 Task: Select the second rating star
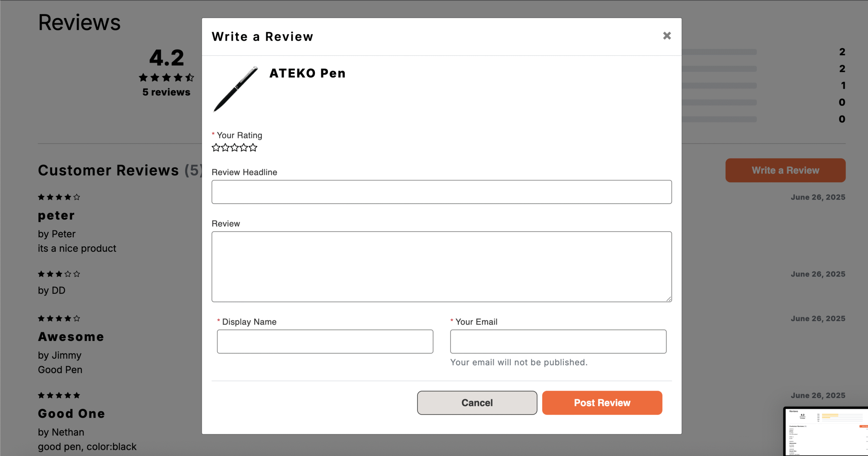coord(225,148)
